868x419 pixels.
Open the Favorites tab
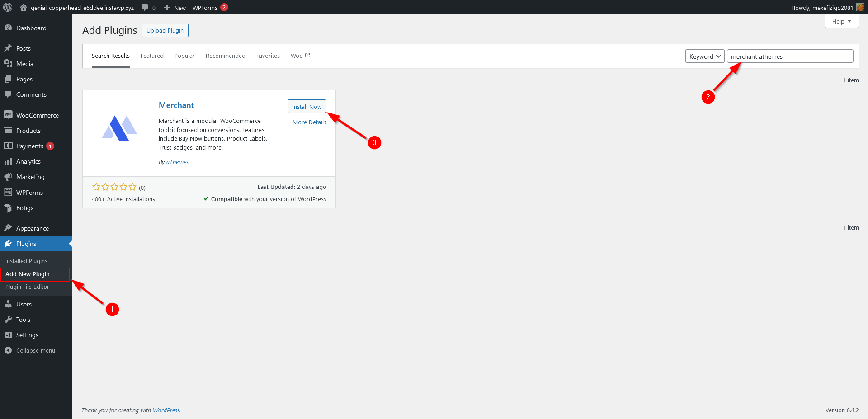coord(268,56)
